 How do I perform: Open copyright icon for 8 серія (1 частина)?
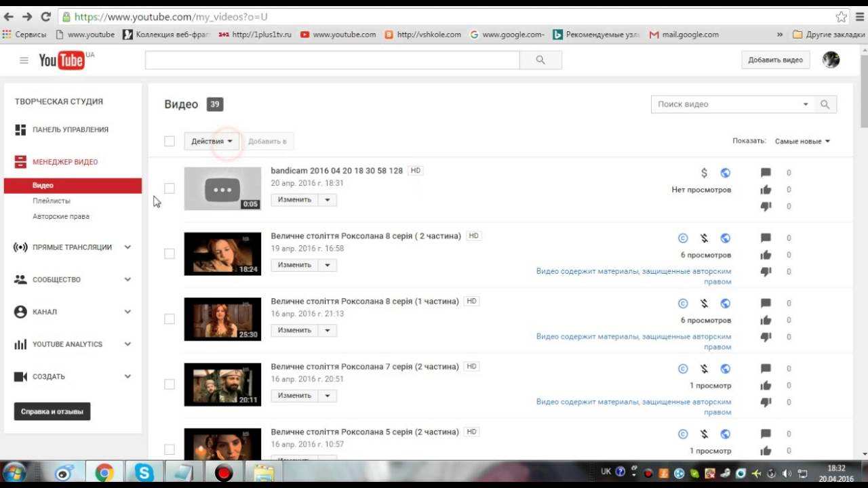683,304
